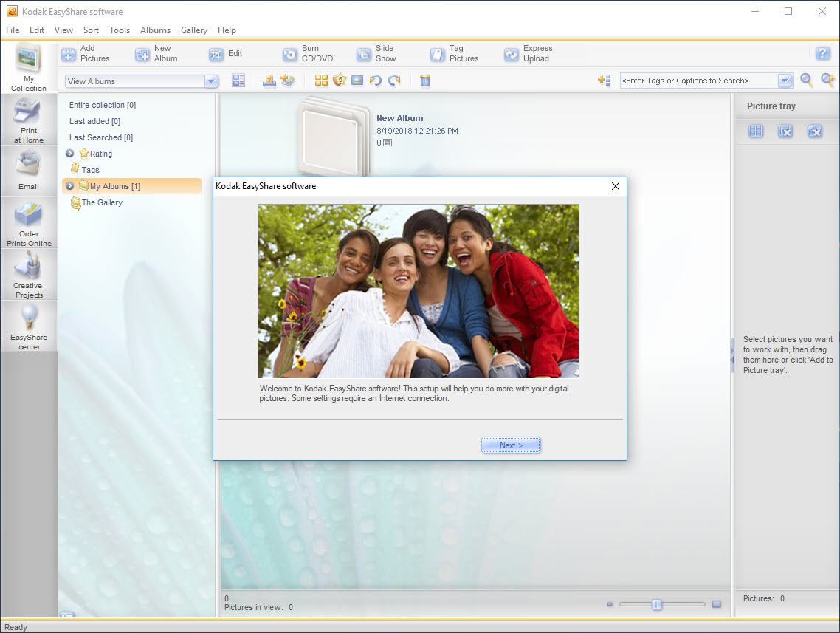840x633 pixels.
Task: Open the Edit menu
Action: point(37,30)
